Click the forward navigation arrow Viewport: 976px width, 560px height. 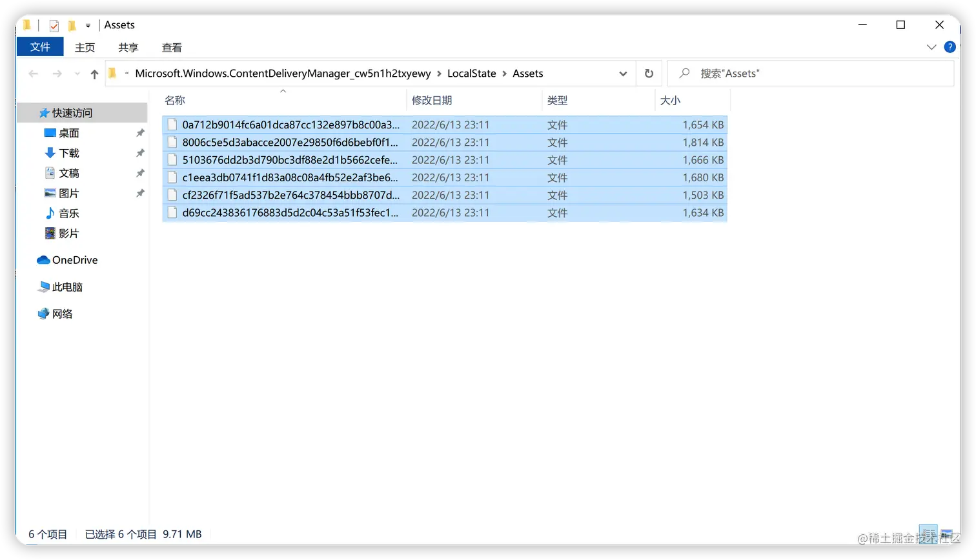pos(57,74)
